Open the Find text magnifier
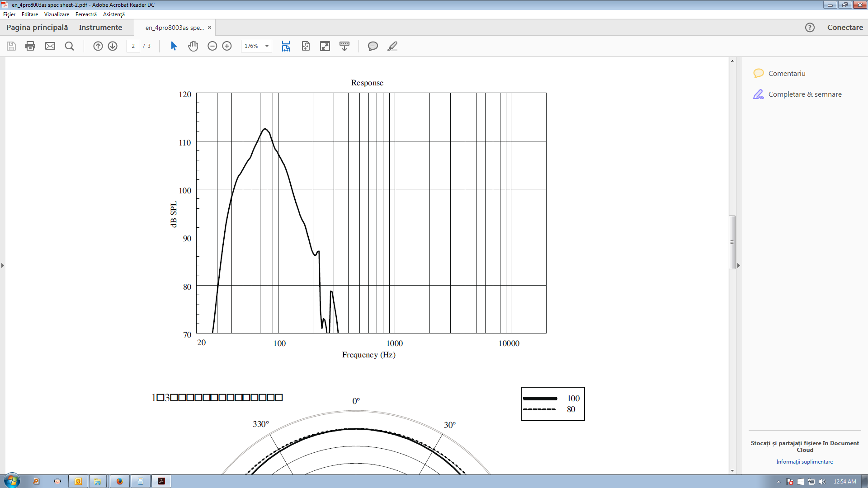 (69, 46)
